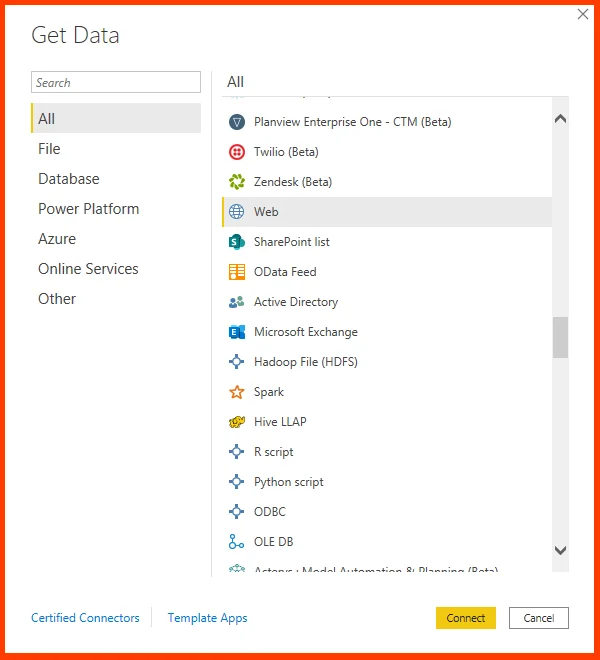Click the OLE DB connector icon
600x660 pixels.
pyautogui.click(x=236, y=542)
